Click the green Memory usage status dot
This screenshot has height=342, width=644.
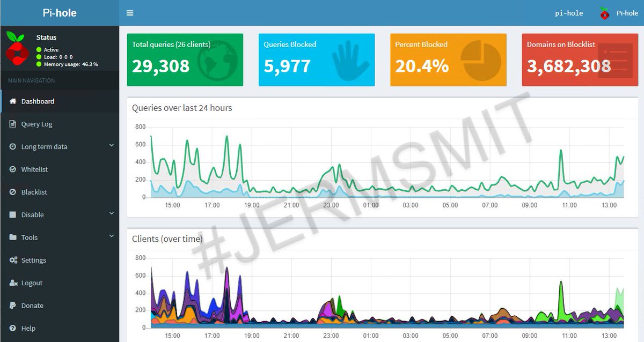(x=39, y=64)
